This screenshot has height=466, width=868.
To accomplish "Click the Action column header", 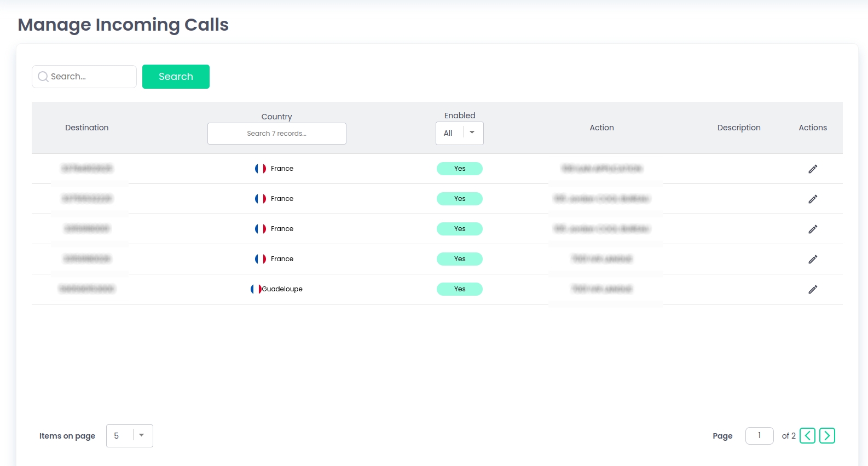I will click(x=601, y=128).
